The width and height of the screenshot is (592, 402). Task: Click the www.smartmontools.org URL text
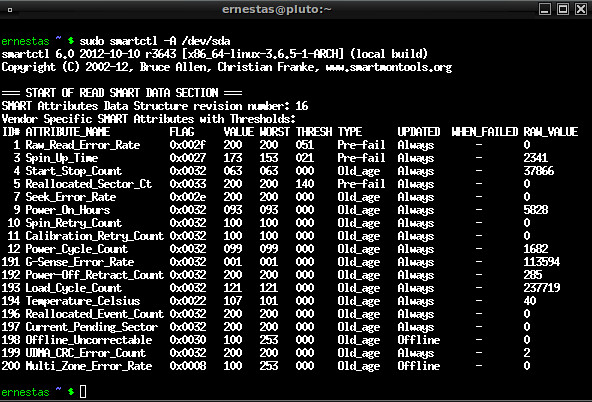pos(388,67)
